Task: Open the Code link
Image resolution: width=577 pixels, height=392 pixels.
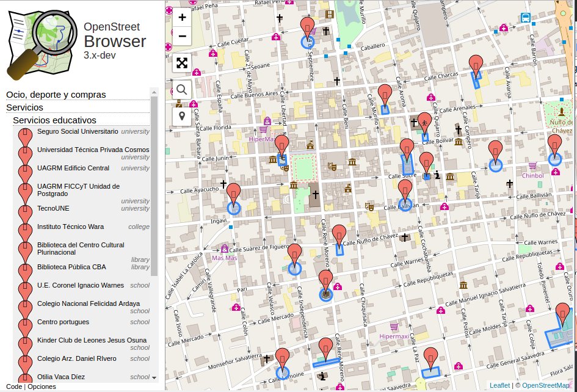Action: pyautogui.click(x=13, y=387)
